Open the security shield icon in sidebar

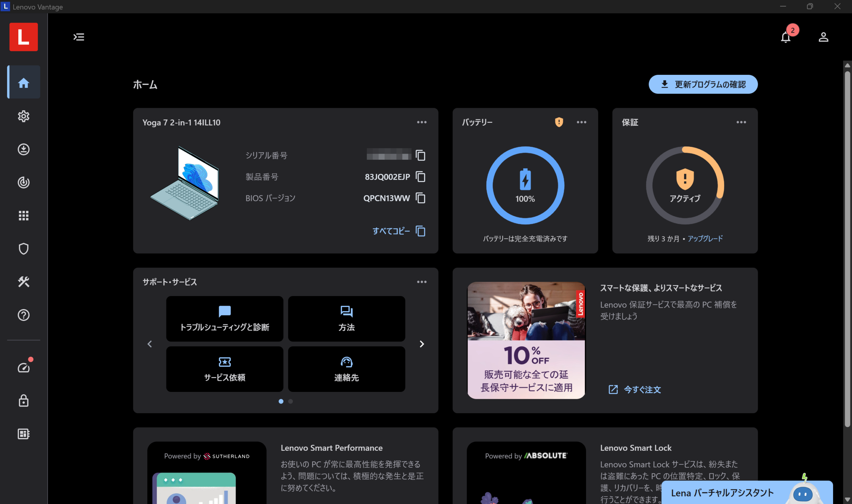(x=23, y=249)
